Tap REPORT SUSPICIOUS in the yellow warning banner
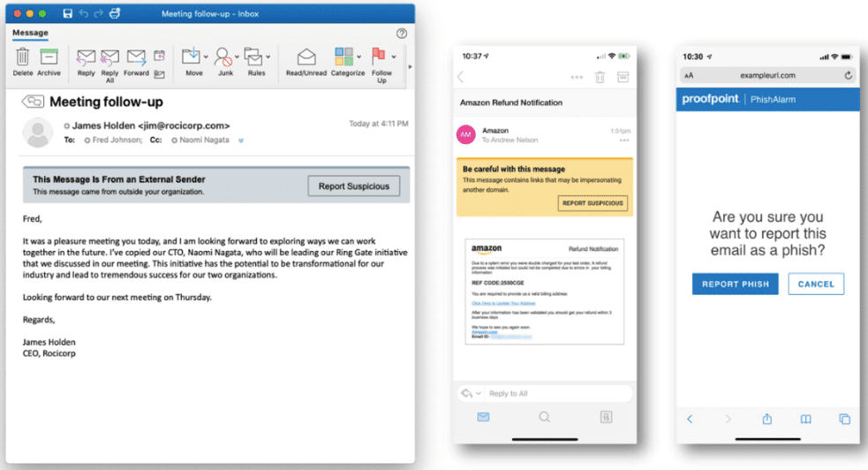This screenshot has width=868, height=470. (x=593, y=203)
